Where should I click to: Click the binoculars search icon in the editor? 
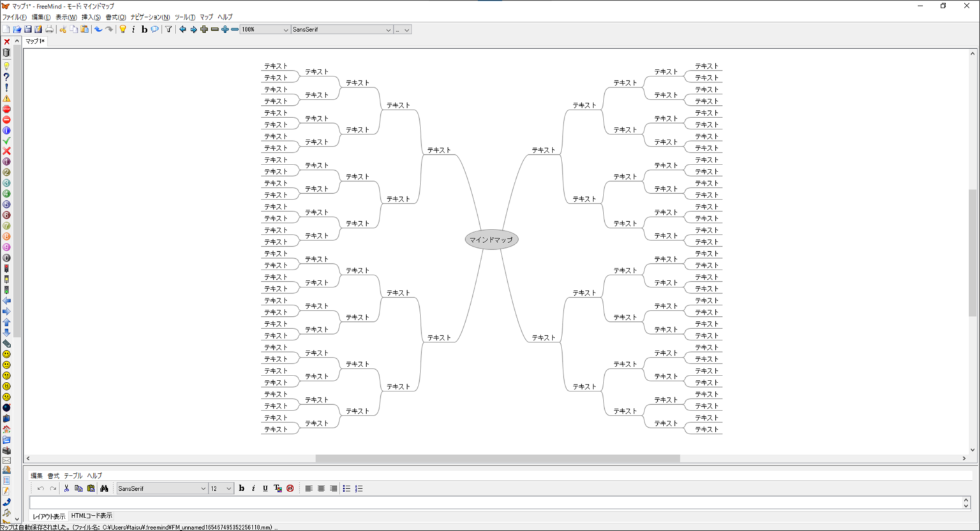pos(105,488)
